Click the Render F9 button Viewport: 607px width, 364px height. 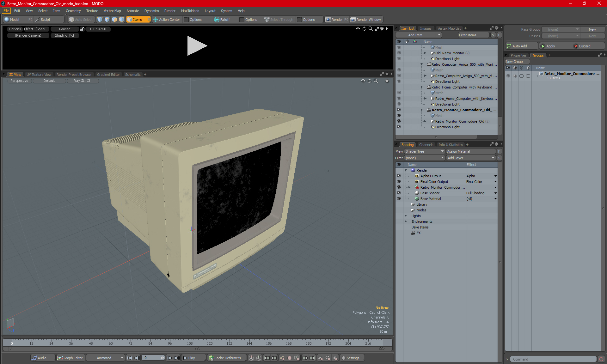tap(337, 20)
